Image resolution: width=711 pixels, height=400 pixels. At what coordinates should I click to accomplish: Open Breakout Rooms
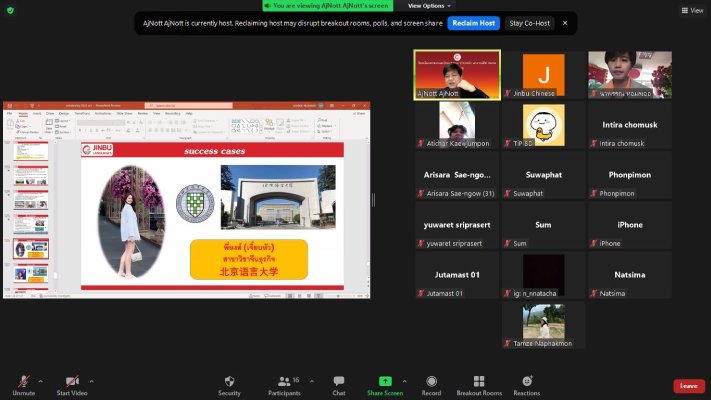[479, 383]
